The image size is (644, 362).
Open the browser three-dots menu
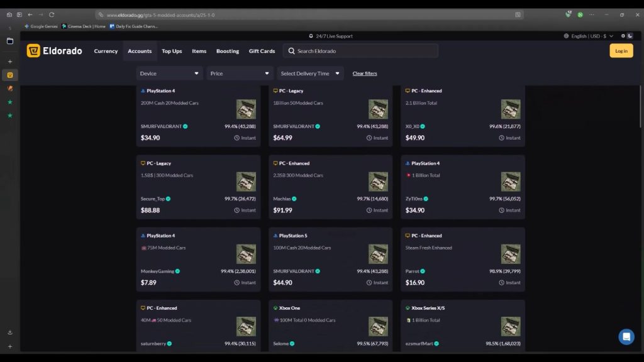[591, 15]
